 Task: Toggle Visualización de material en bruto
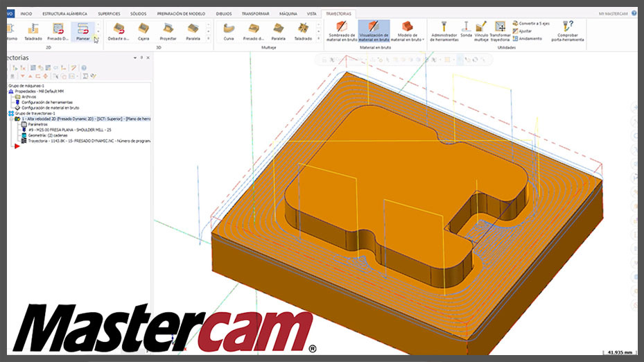(374, 31)
